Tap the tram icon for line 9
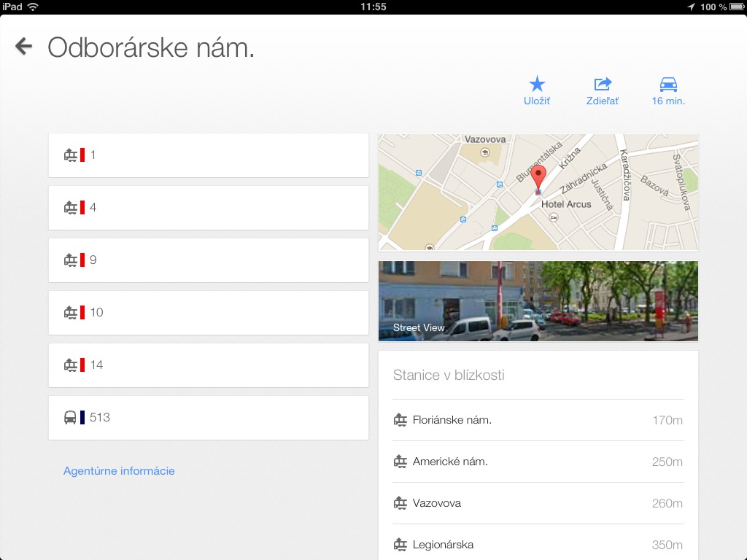This screenshot has height=560, width=747. [71, 260]
